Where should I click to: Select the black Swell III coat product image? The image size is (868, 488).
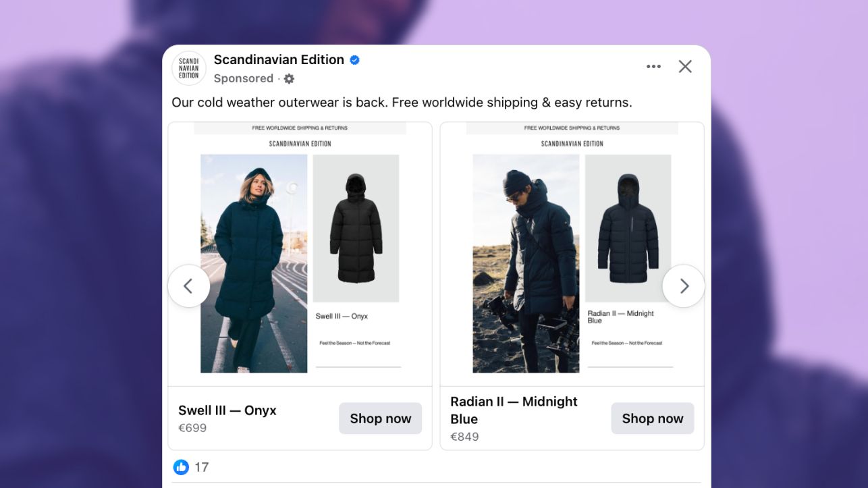coord(356,228)
